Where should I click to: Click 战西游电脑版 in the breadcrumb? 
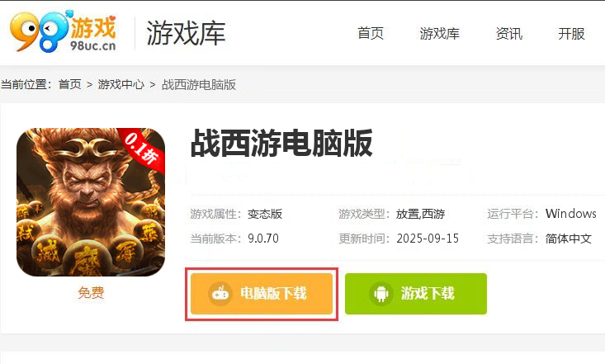[199, 84]
